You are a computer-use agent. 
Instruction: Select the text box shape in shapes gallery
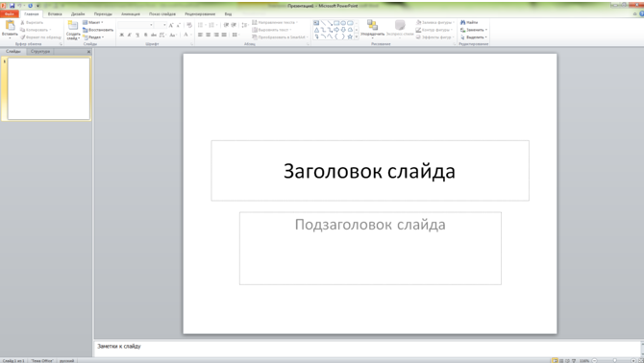click(316, 23)
